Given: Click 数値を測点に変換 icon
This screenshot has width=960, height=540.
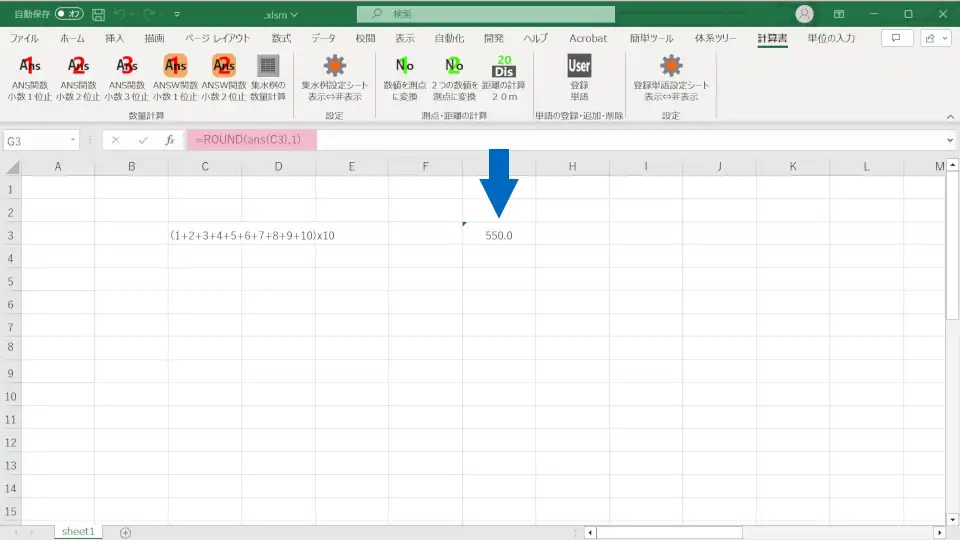Looking at the screenshot, I should coord(405,67).
